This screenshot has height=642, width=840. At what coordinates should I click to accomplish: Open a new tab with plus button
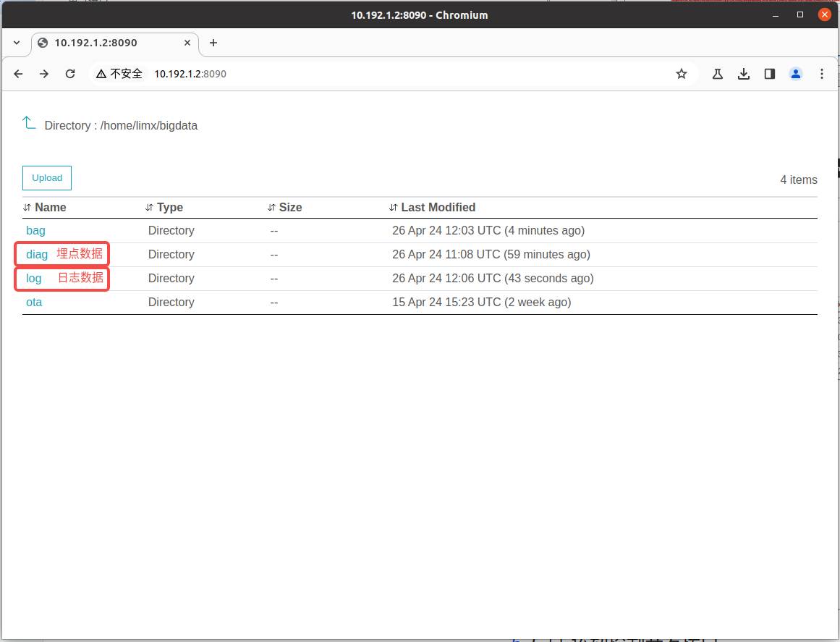(213, 43)
